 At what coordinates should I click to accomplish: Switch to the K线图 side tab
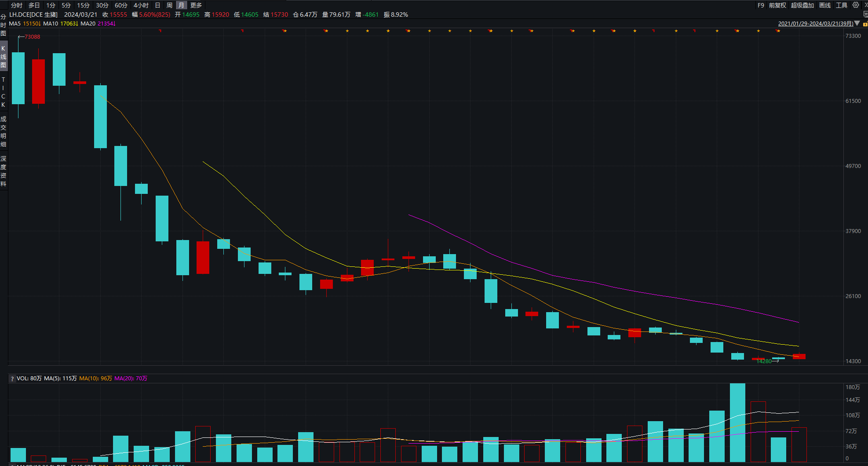coord(4,57)
